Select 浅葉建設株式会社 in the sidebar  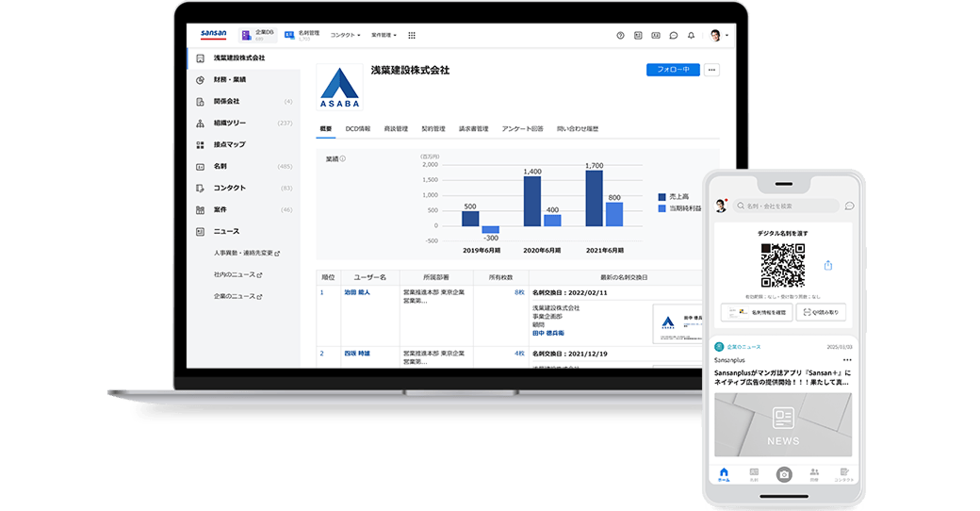(x=244, y=58)
